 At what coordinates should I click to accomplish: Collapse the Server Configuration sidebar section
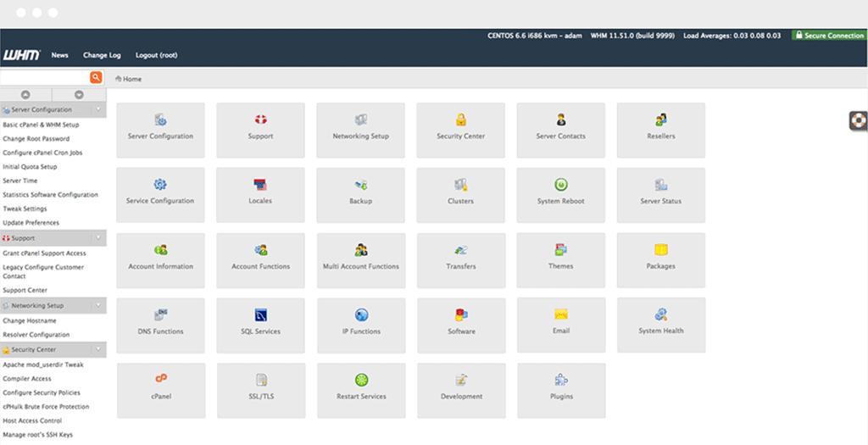click(98, 110)
